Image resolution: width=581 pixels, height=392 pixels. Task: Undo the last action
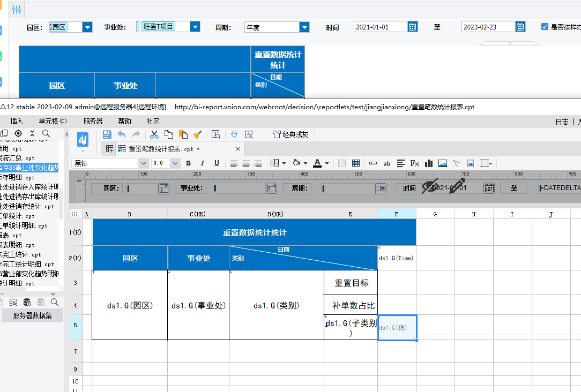coord(122,134)
